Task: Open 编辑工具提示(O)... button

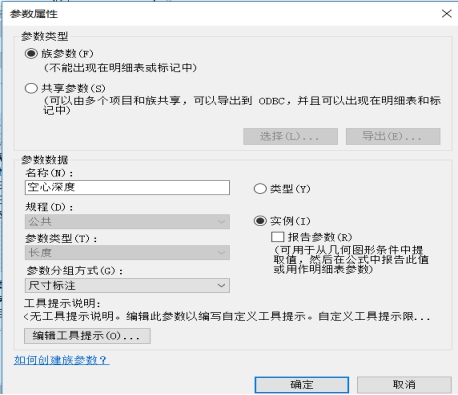Action: 87,336
